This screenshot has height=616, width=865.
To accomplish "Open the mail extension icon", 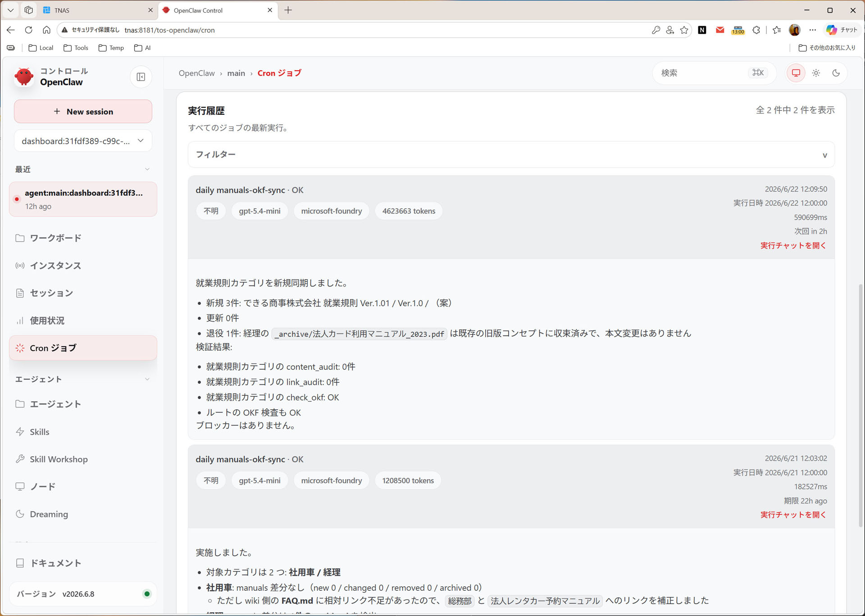I will coord(720,30).
